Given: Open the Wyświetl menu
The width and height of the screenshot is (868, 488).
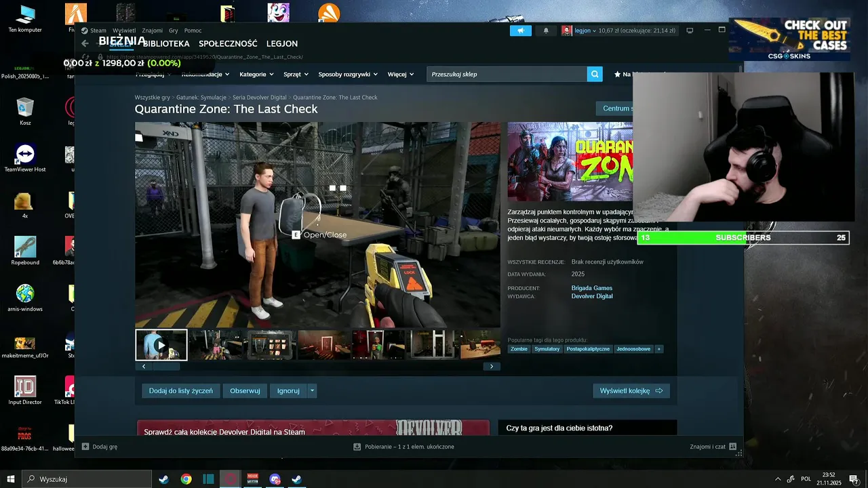Looking at the screenshot, I should [124, 30].
